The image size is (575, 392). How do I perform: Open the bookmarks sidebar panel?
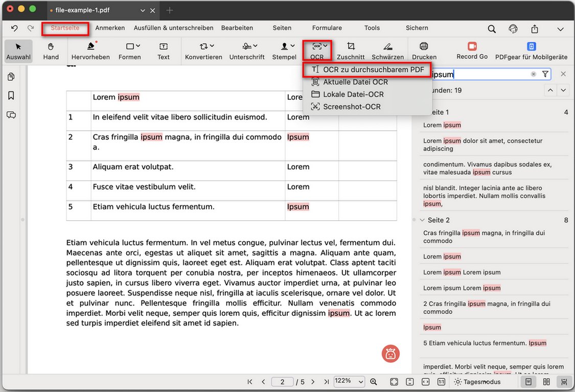coord(12,95)
